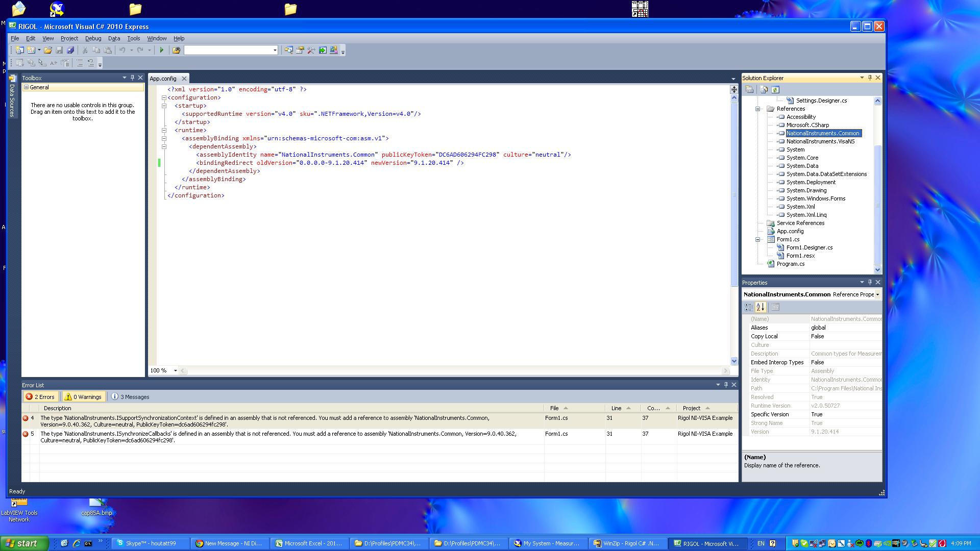
Task: Open the Debug menu
Action: (93, 38)
